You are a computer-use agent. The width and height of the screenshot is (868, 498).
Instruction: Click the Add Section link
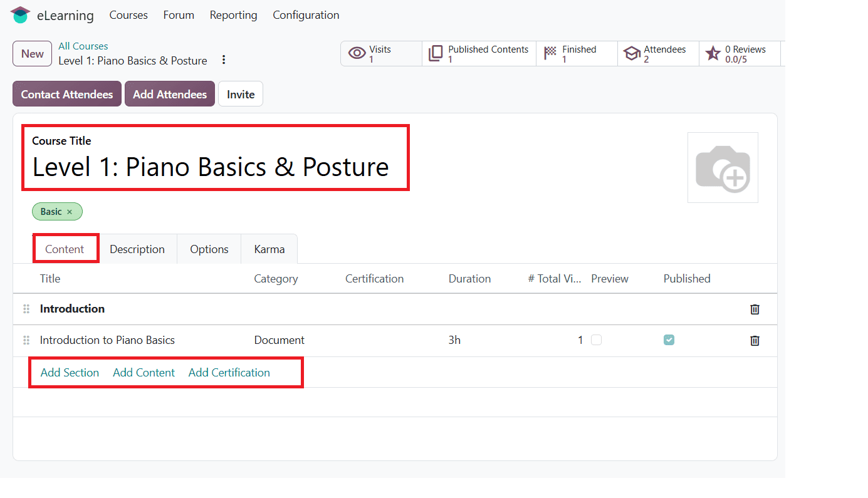(x=70, y=373)
